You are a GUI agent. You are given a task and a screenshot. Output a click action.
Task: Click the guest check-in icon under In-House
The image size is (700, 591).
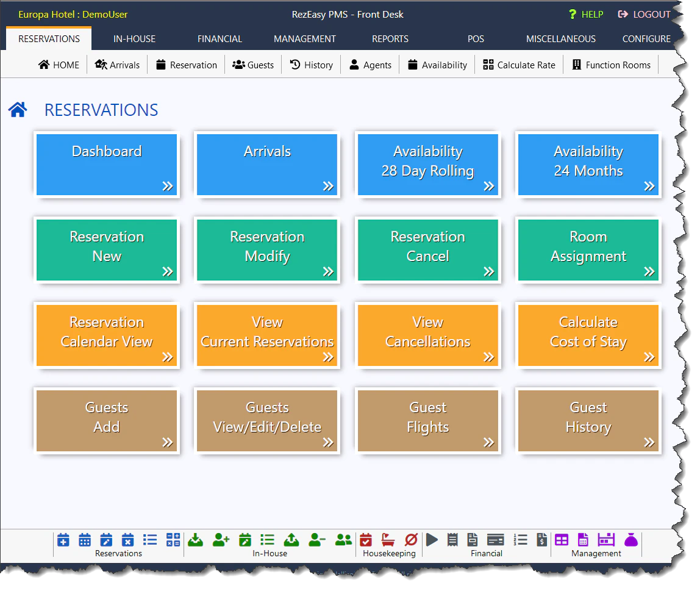point(195,540)
